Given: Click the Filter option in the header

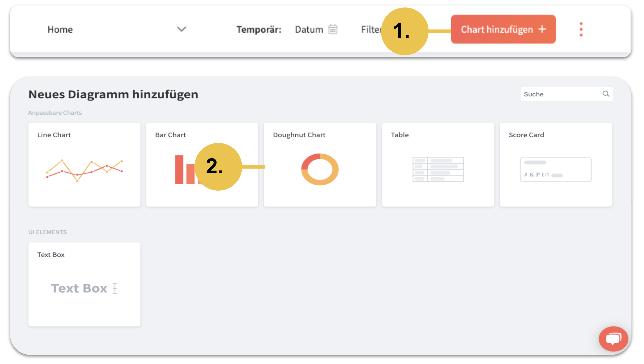Looking at the screenshot, I should (x=370, y=30).
